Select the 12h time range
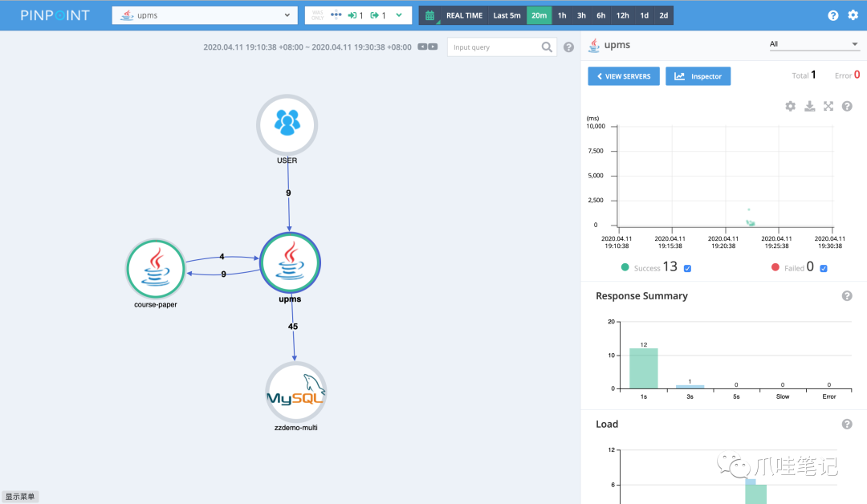 (623, 15)
